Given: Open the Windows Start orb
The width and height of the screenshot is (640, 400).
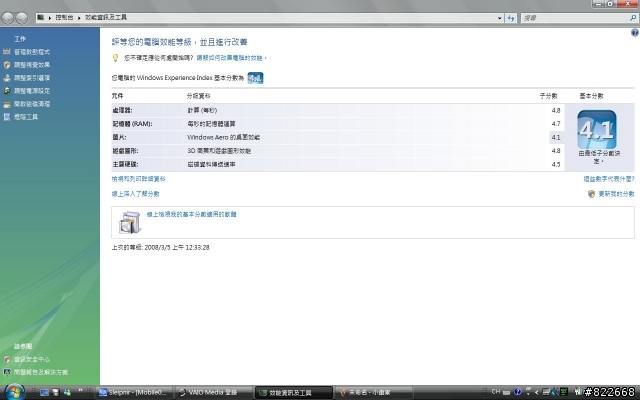Looking at the screenshot, I should [x=14, y=392].
